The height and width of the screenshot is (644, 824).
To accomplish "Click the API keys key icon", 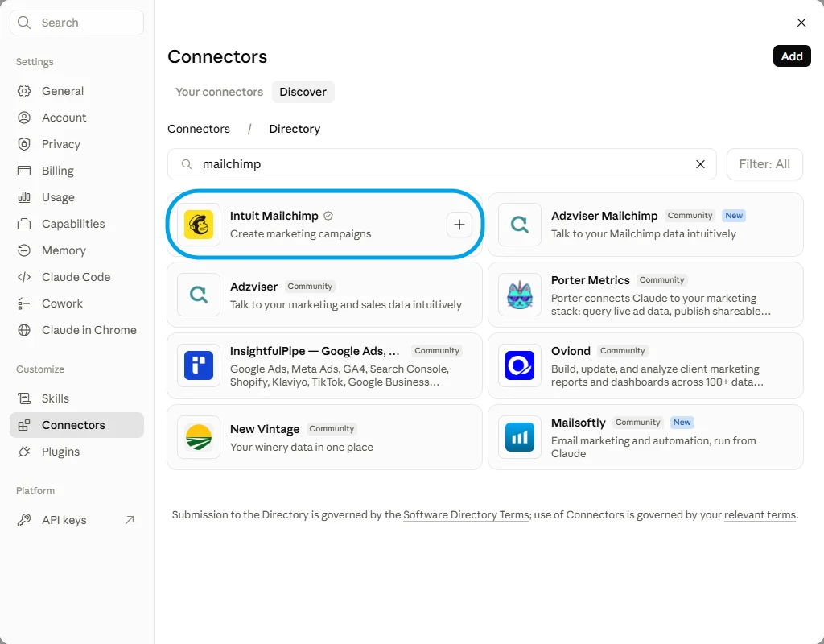I will pos(24,520).
